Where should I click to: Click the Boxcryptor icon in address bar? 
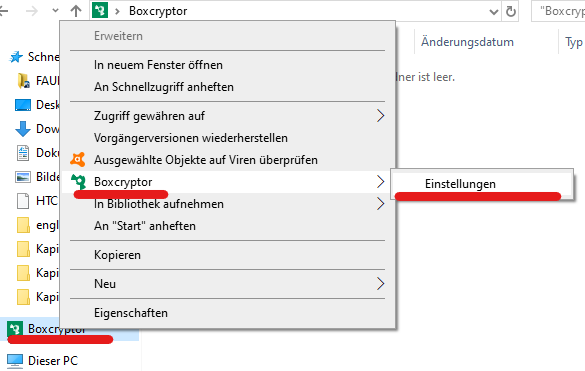pyautogui.click(x=100, y=10)
